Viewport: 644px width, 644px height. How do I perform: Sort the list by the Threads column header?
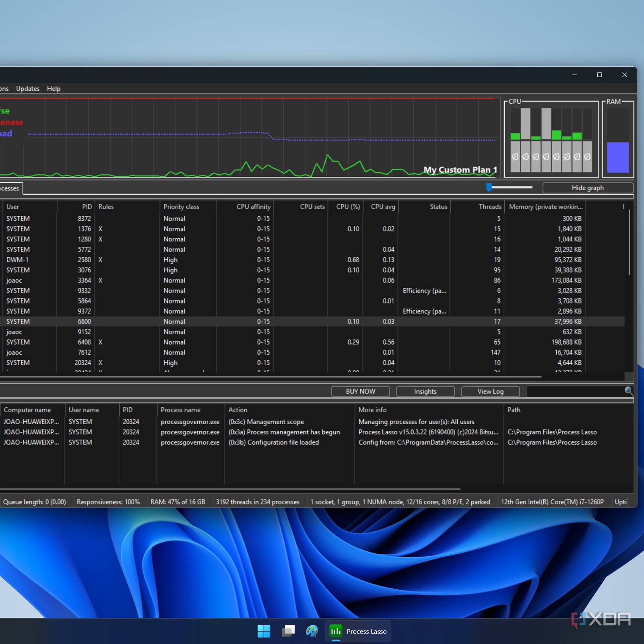pos(489,207)
